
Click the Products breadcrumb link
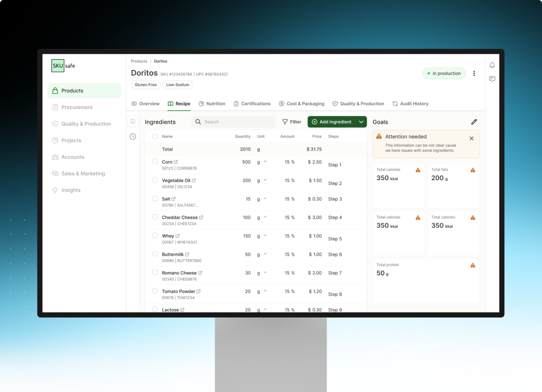[x=139, y=61]
